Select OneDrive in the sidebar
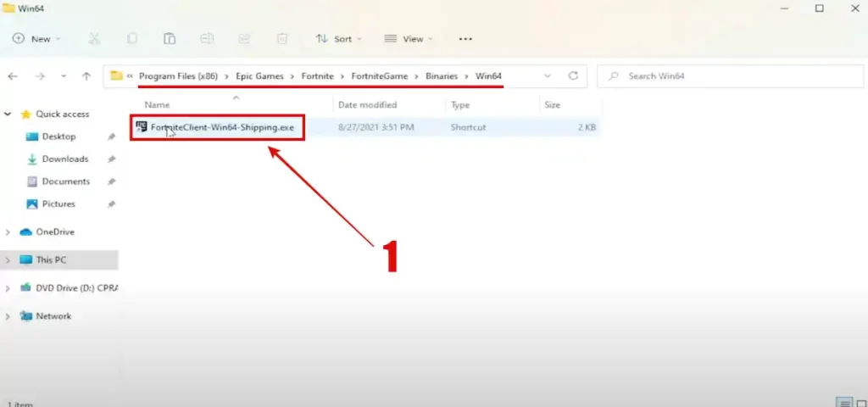Viewport: 868px width, 407px height. click(x=55, y=232)
